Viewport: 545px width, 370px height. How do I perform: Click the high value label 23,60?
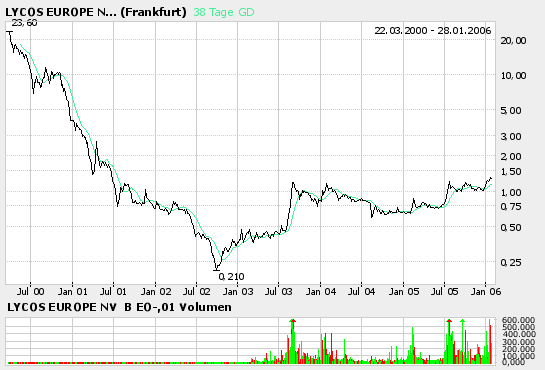click(x=24, y=23)
